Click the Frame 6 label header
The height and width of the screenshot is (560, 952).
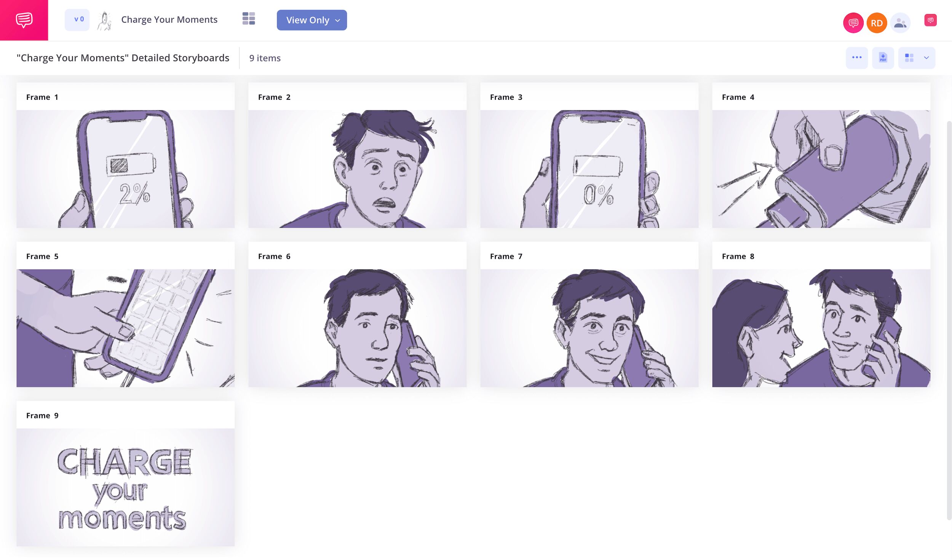coord(274,256)
